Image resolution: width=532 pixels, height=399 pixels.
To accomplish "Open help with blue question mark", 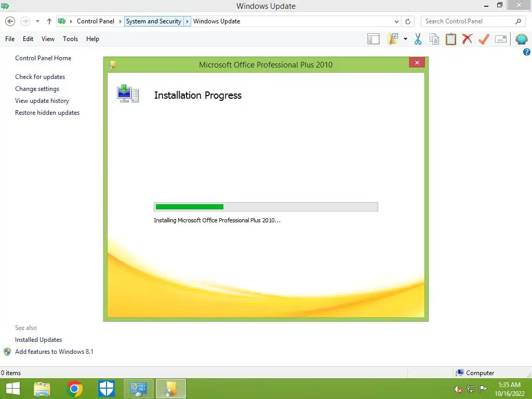I will pyautogui.click(x=527, y=52).
